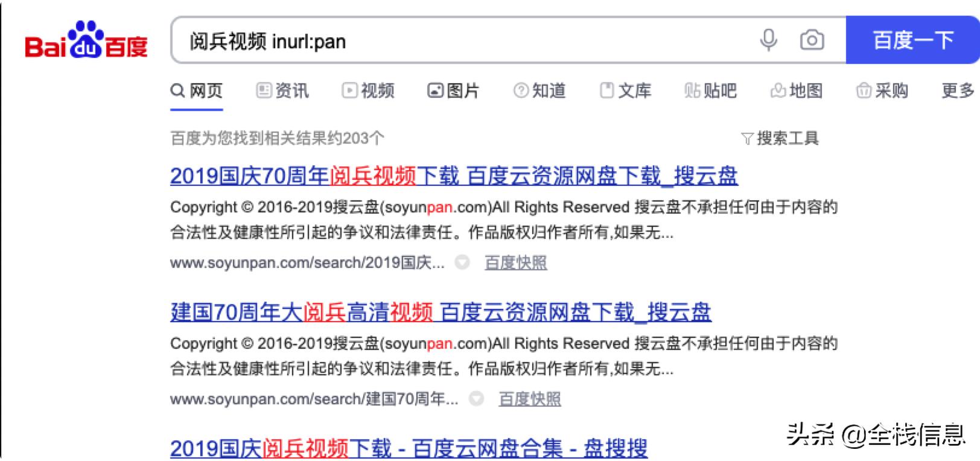Expand dropdown arrow beside 建国70周年 result URL

(476, 399)
